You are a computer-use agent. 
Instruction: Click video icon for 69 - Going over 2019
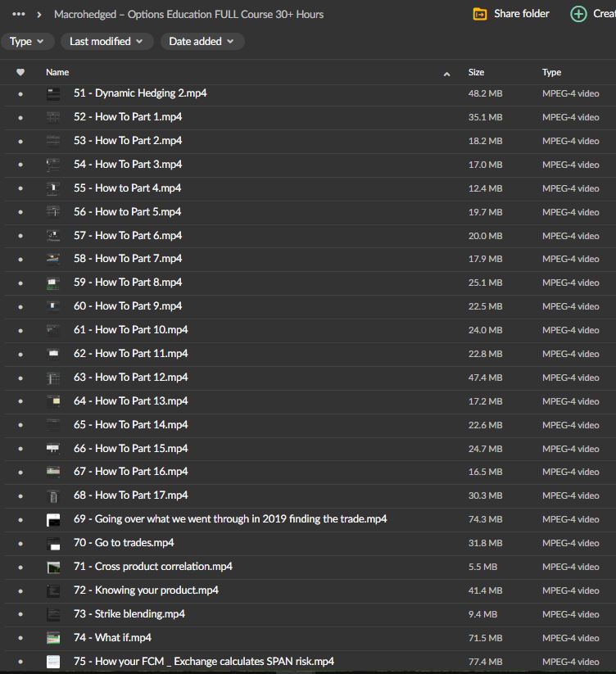coord(53,519)
